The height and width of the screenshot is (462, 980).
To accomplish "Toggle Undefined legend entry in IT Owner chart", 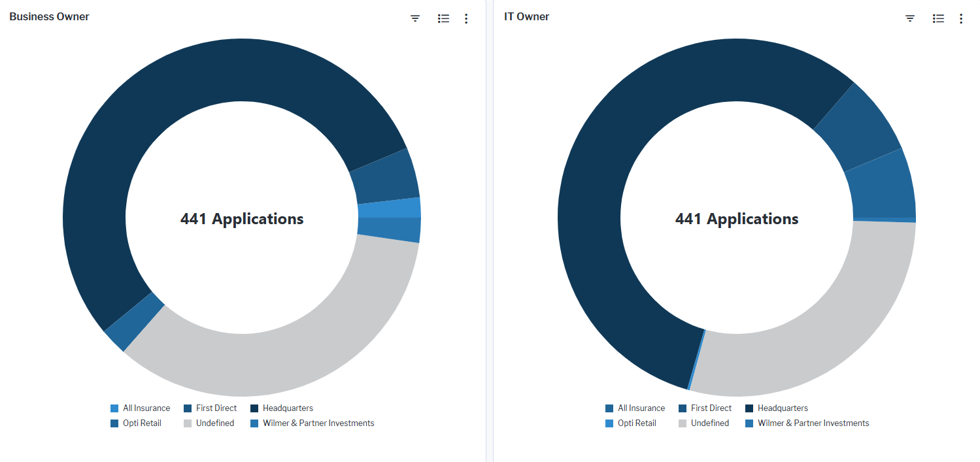I will point(709,423).
